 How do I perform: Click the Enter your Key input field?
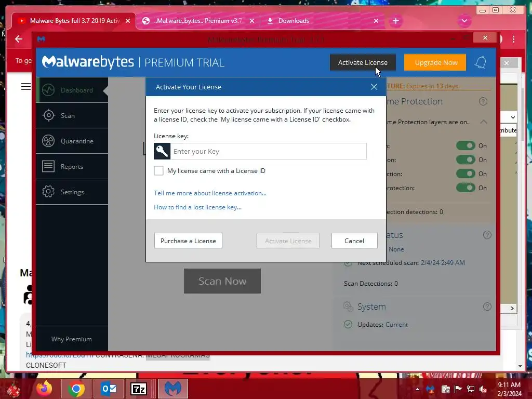point(269,151)
